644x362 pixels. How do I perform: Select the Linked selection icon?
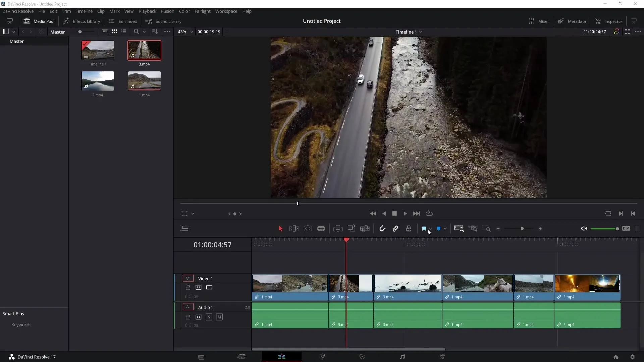tap(396, 229)
